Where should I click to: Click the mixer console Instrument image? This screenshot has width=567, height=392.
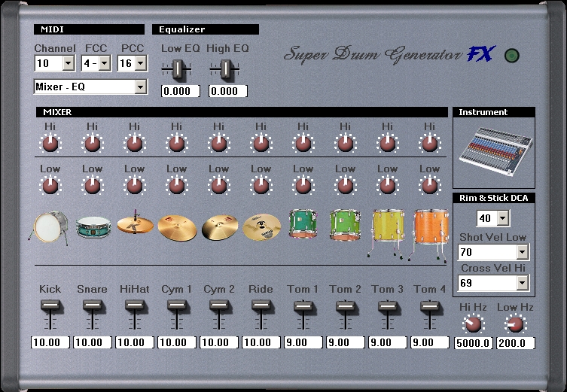click(495, 152)
